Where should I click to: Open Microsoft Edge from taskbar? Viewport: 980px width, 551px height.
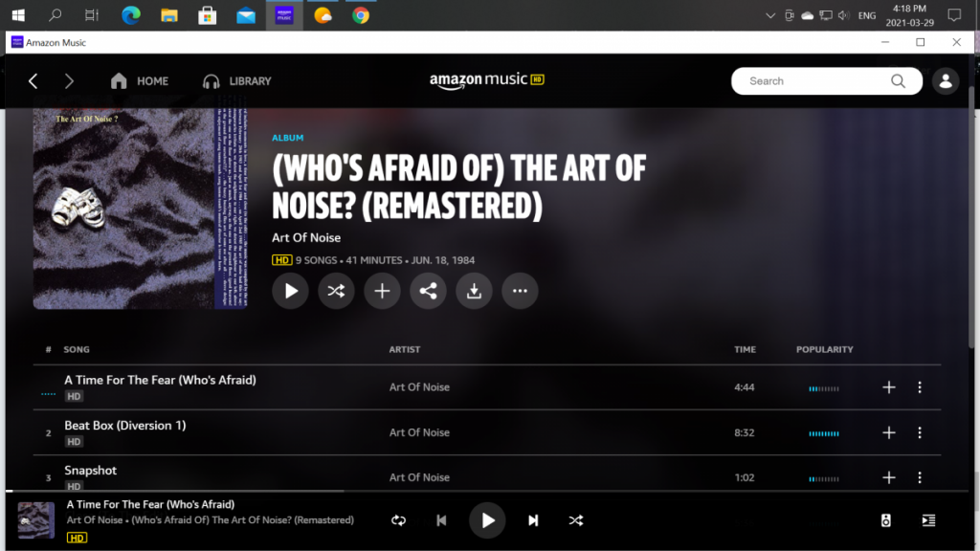click(130, 15)
